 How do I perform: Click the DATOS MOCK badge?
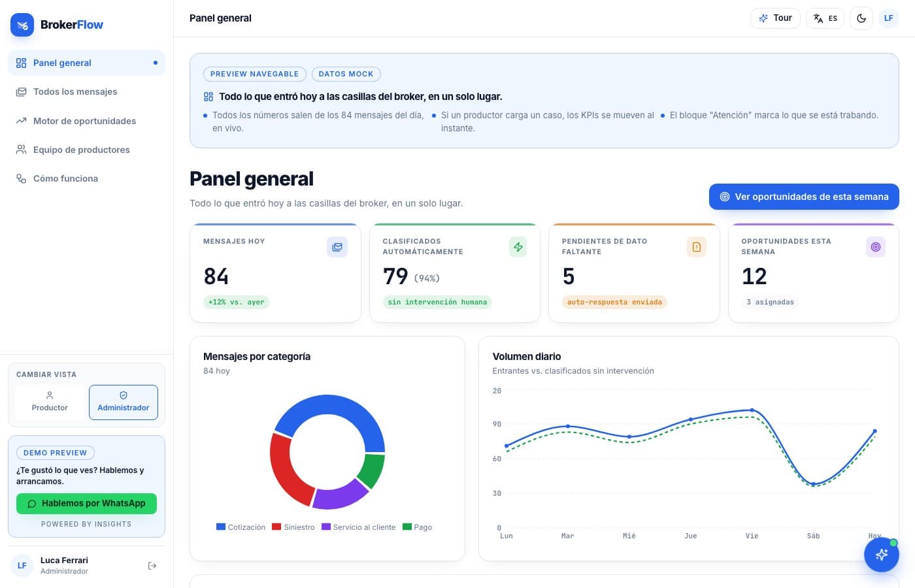tap(346, 74)
